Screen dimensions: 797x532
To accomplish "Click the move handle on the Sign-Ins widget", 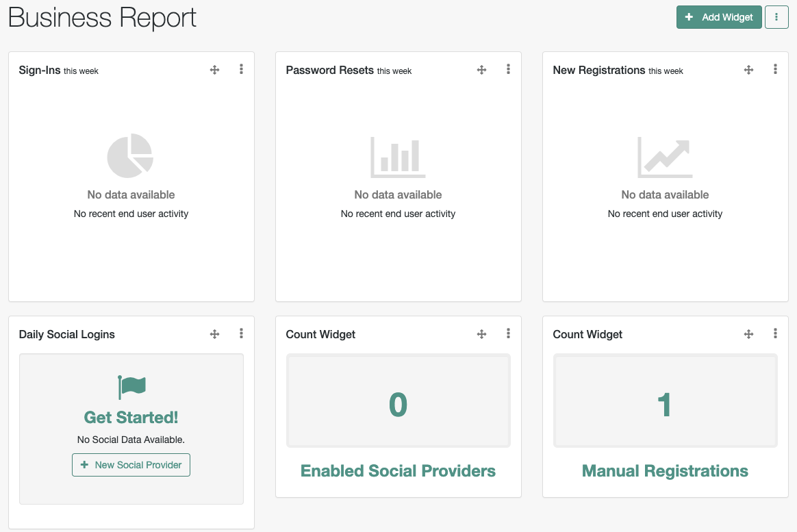I will click(214, 69).
